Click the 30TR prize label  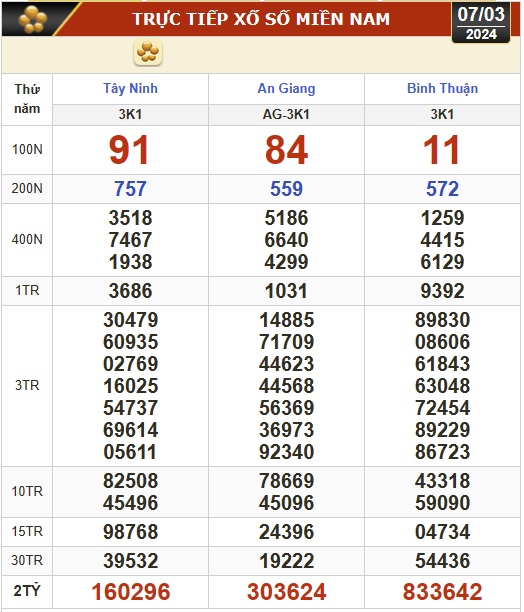27,560
